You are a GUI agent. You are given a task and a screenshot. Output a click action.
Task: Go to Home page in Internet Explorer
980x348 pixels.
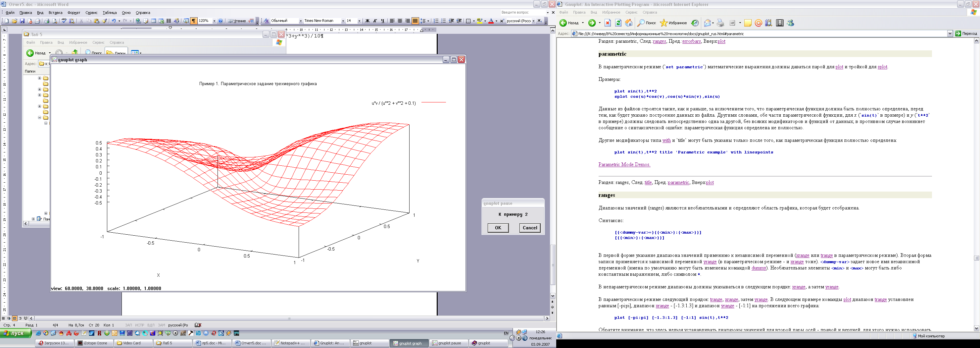tap(629, 23)
